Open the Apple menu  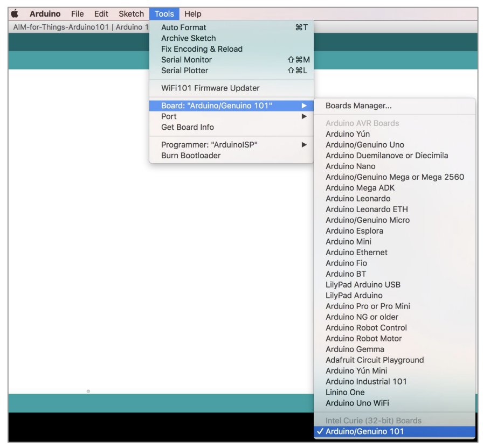pyautogui.click(x=15, y=14)
